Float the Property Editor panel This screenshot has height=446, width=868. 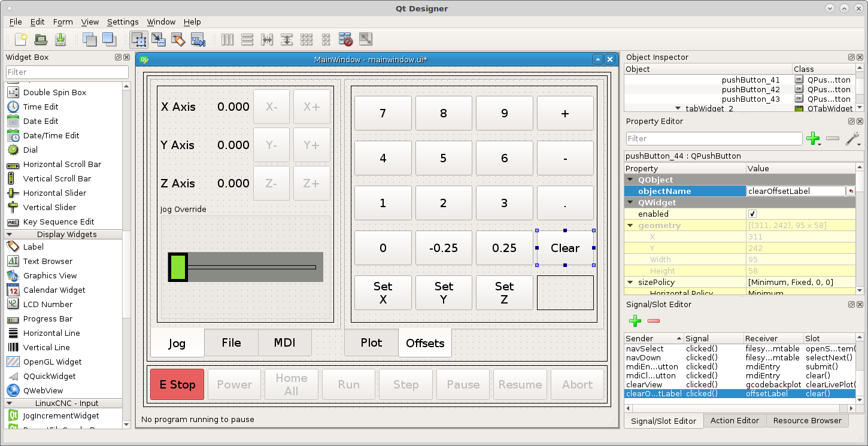tap(851, 122)
